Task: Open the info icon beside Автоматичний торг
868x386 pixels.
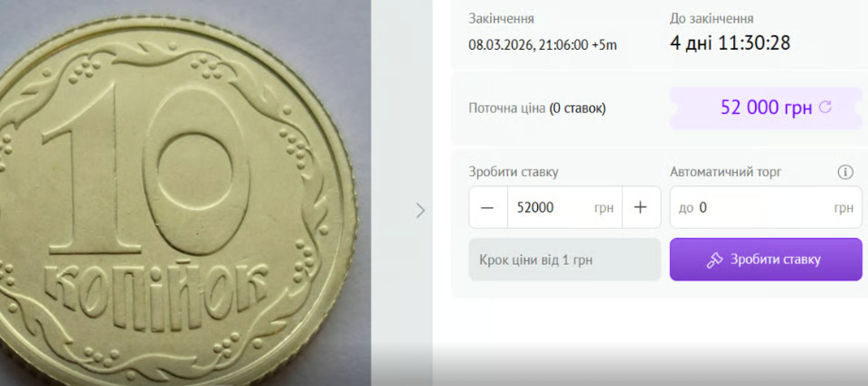Action: [845, 173]
